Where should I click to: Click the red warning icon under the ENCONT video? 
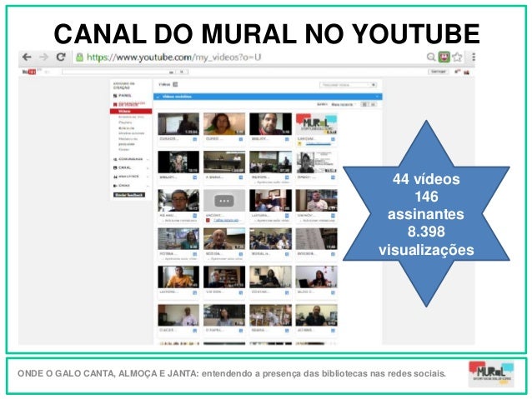click(208, 221)
